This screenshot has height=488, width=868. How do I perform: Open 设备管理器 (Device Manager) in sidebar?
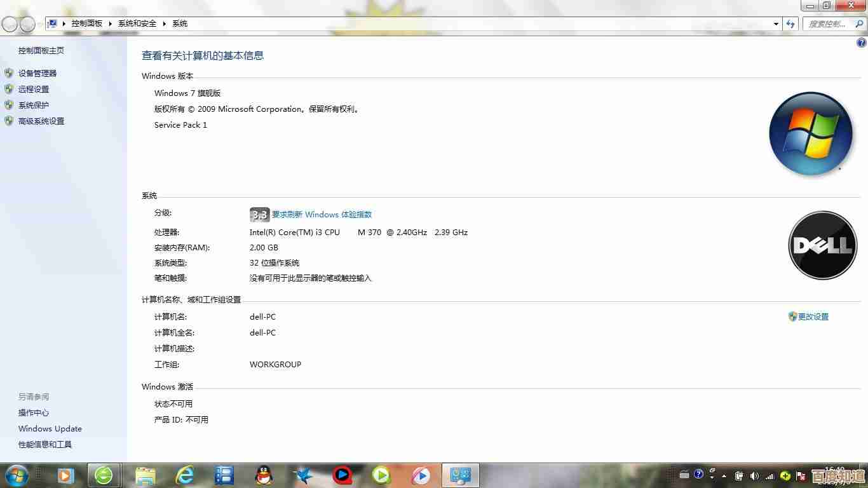(37, 74)
